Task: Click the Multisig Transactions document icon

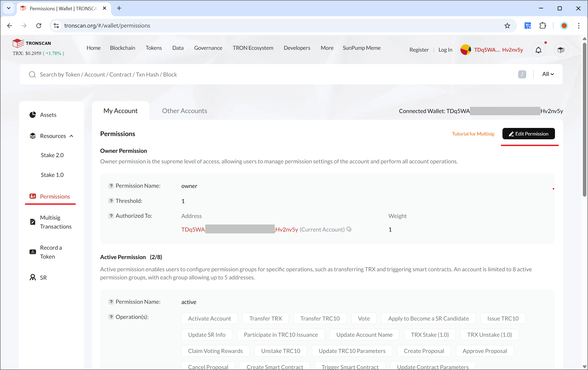Action: 33,222
